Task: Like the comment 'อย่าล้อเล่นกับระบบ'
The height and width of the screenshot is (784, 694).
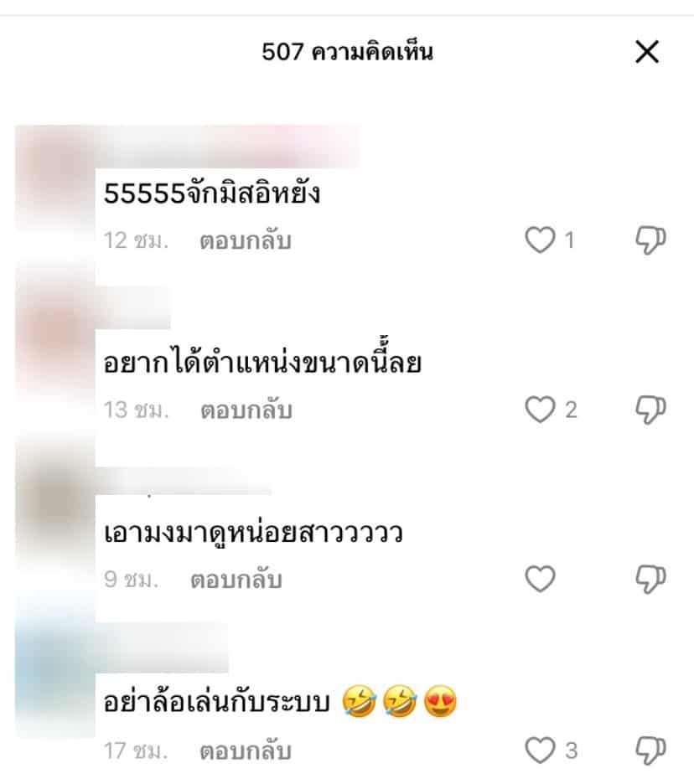Action: 540,750
